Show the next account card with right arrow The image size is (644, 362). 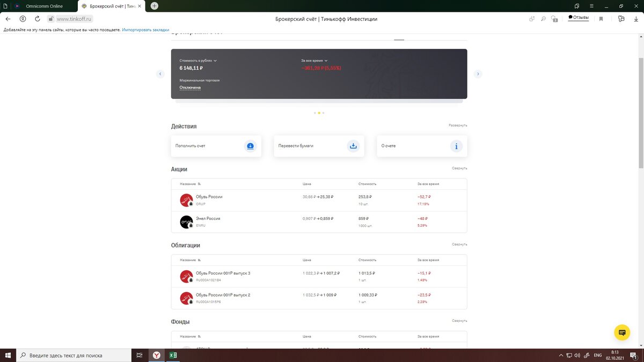click(478, 74)
